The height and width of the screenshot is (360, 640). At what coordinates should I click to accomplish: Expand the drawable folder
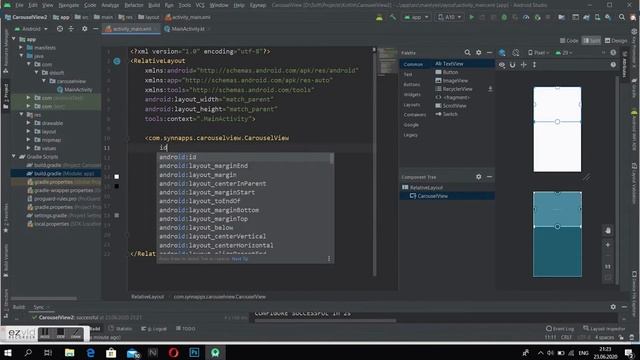coord(29,123)
